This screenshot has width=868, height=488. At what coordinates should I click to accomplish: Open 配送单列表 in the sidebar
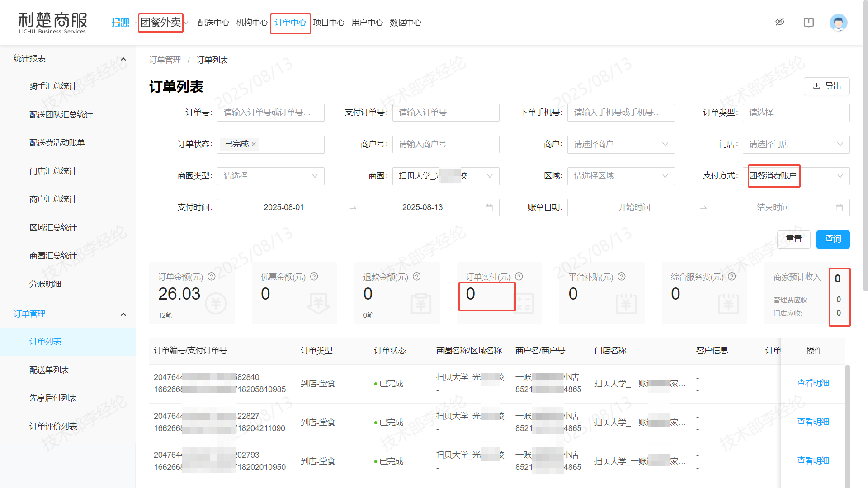click(x=49, y=370)
